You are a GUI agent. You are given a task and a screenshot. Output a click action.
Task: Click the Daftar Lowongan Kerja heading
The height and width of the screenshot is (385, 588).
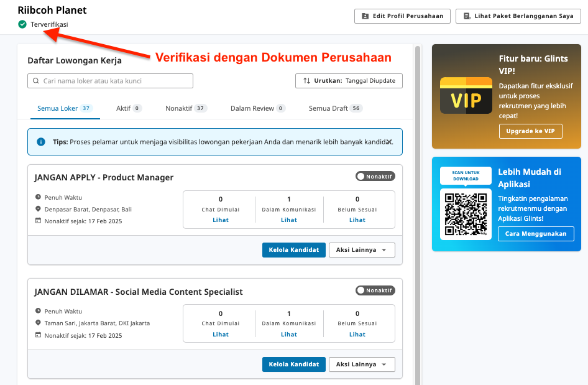75,60
